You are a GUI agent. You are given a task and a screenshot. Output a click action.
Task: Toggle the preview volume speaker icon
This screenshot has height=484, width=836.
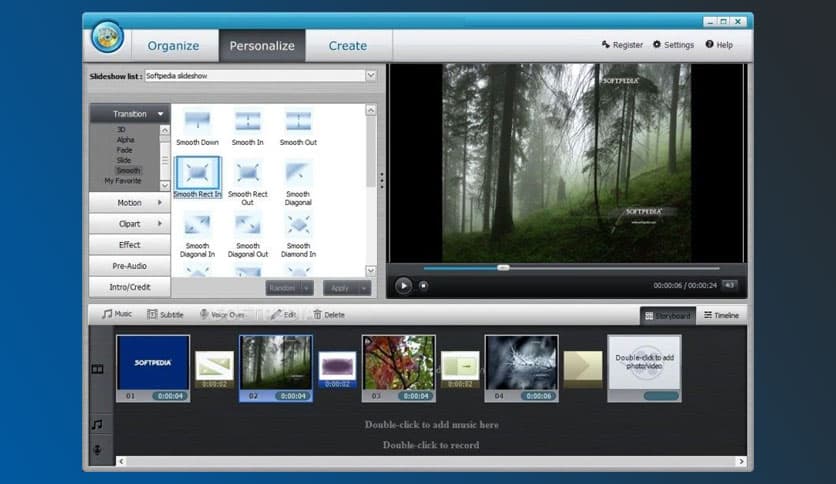[729, 285]
